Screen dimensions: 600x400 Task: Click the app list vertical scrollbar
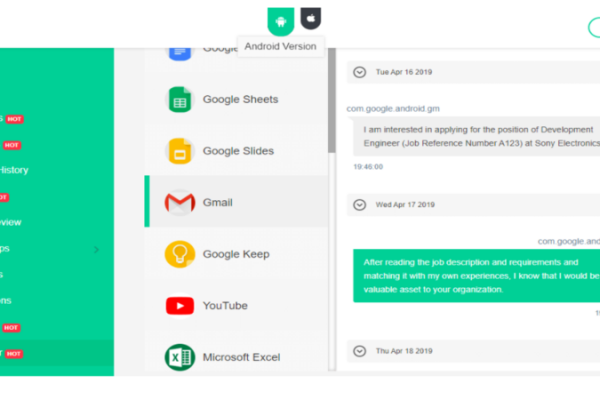[x=332, y=101]
